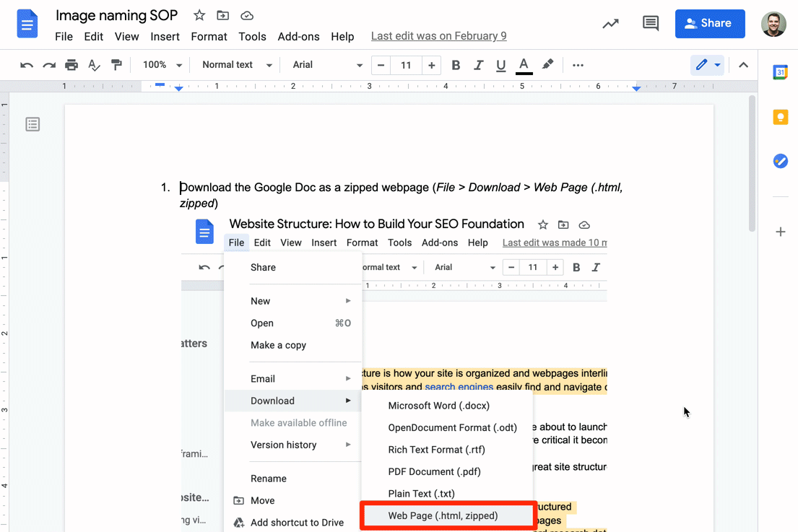Viewport: 798px width, 532px height.
Task: Toggle underline text formatting
Action: pos(501,65)
